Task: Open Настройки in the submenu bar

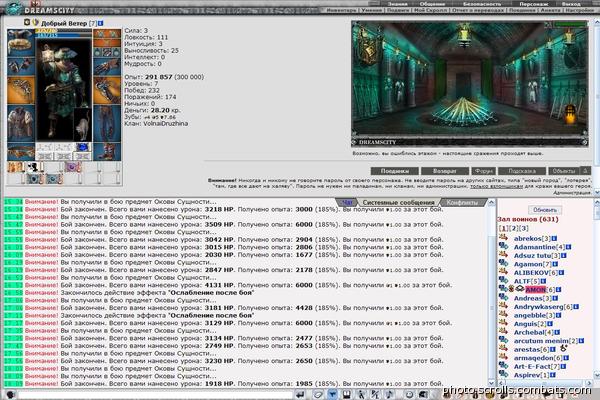Action: pyautogui.click(x=579, y=10)
